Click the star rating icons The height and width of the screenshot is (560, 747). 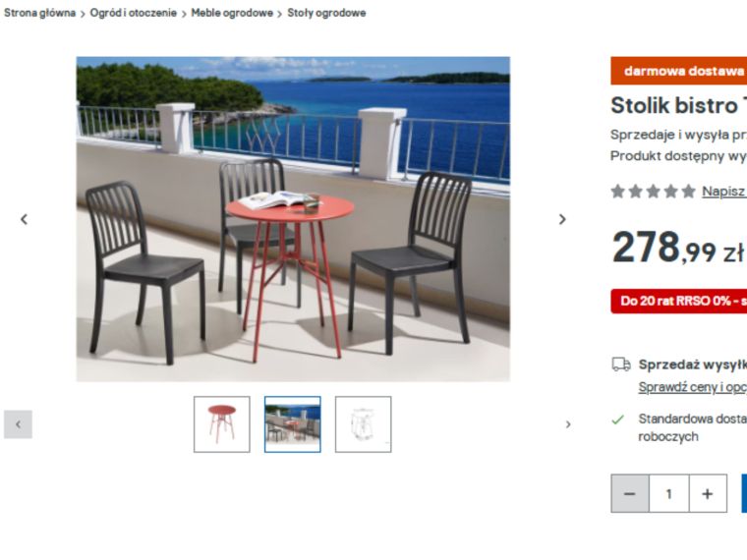point(654,192)
